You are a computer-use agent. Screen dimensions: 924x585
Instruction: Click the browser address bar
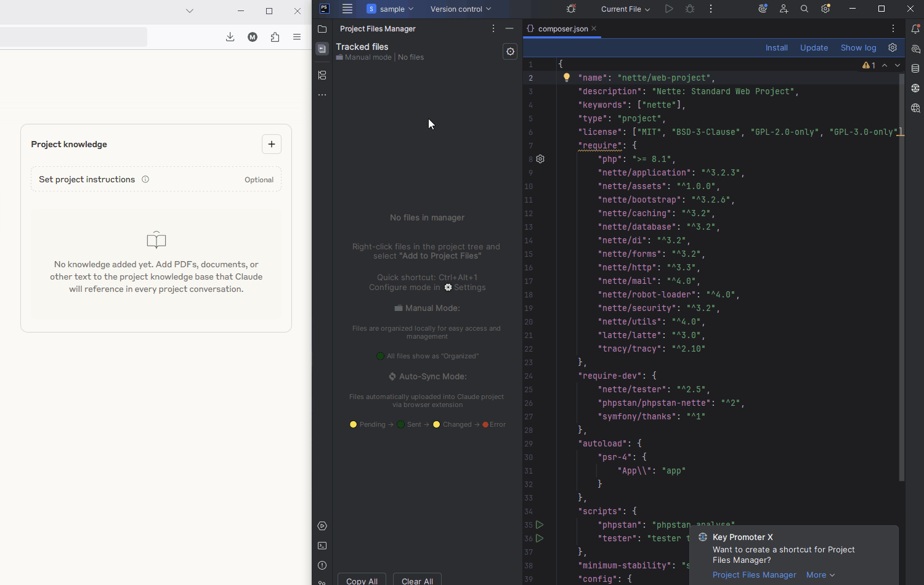pos(73,37)
